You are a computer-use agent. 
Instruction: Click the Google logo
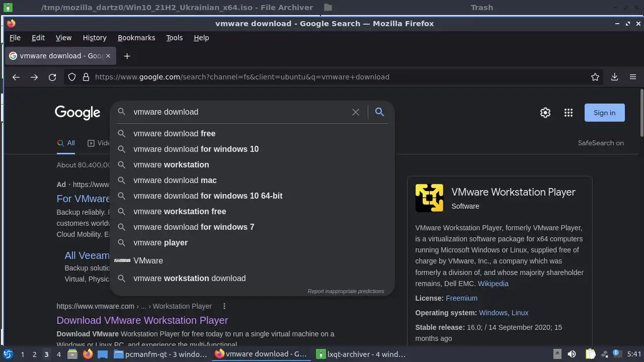(77, 113)
